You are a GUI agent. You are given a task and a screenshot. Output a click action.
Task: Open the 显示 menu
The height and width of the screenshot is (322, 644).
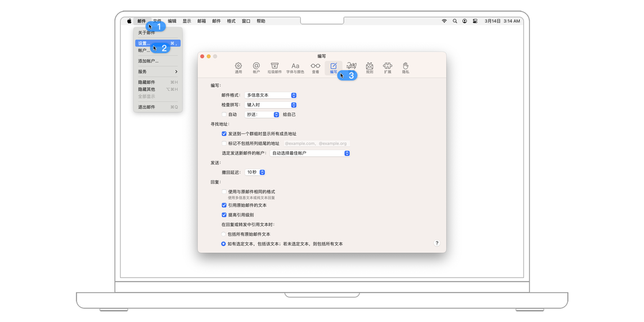(x=187, y=21)
